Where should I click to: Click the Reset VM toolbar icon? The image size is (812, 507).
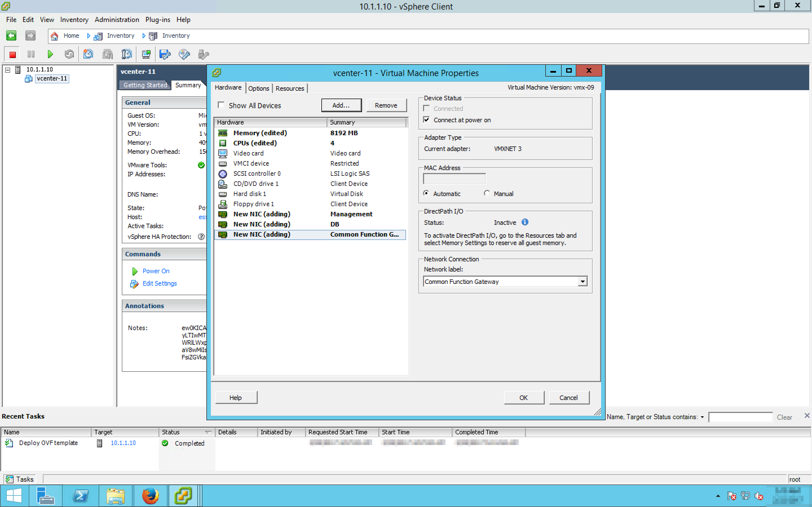click(69, 54)
